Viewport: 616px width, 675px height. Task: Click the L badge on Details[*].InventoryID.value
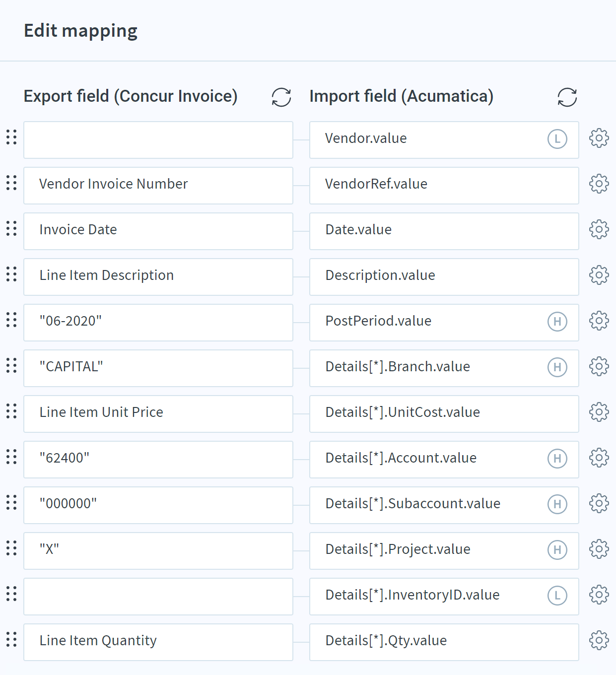[557, 596]
